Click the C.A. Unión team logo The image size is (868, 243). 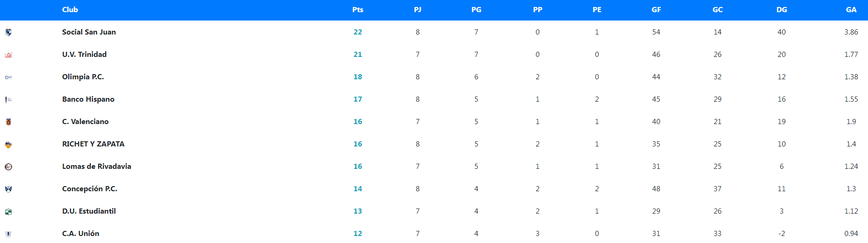(8, 234)
